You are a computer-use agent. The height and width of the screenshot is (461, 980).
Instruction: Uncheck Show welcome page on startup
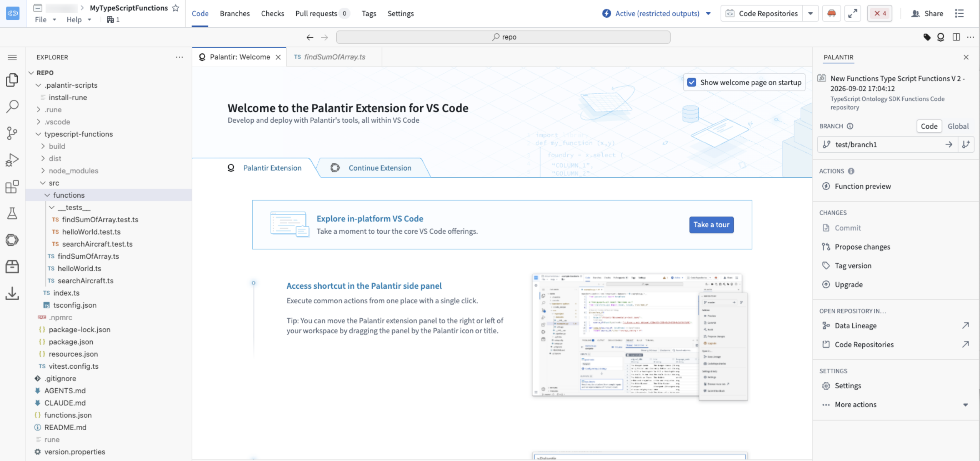(691, 82)
